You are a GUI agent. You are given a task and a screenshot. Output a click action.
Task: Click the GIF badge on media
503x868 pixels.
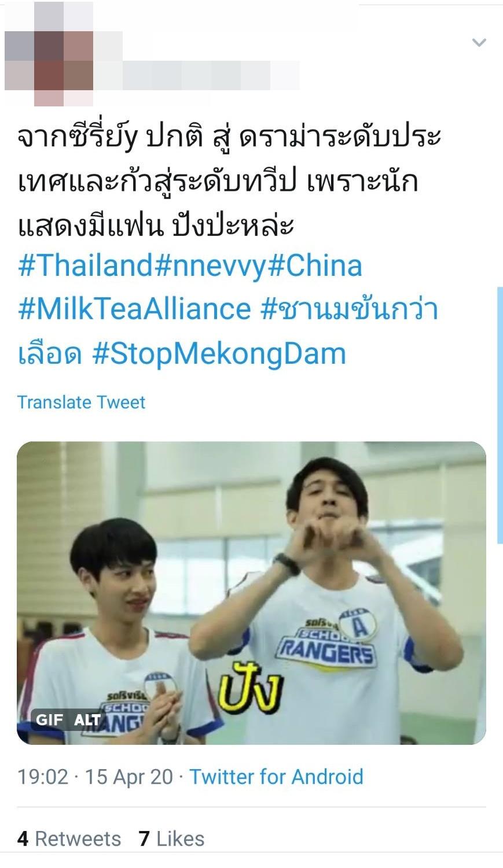(49, 719)
